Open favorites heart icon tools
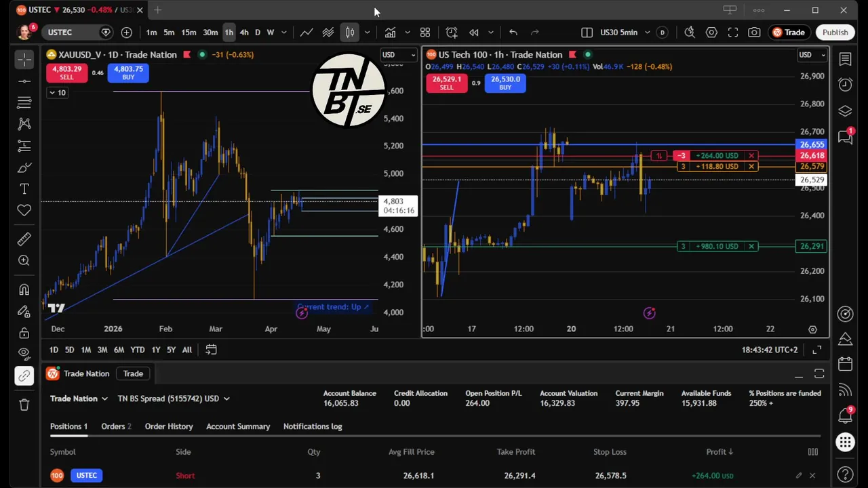Image resolution: width=868 pixels, height=488 pixels. coord(24,211)
